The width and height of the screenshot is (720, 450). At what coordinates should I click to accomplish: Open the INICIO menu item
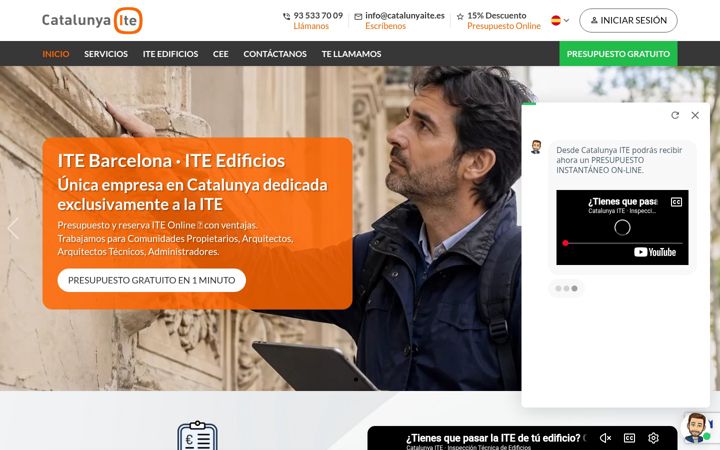[56, 54]
